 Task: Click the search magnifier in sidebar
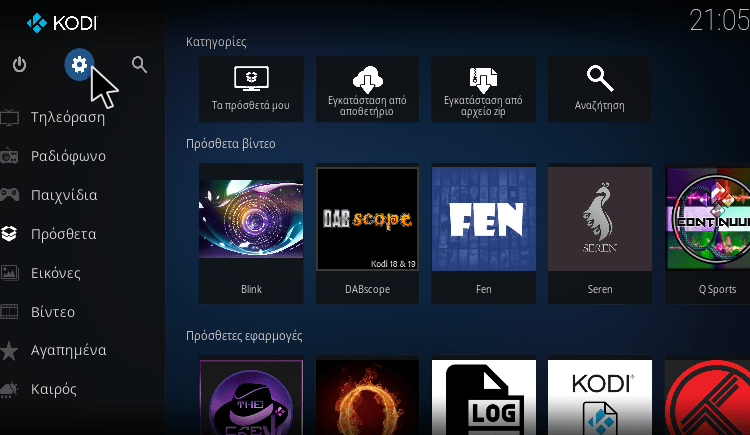139,64
